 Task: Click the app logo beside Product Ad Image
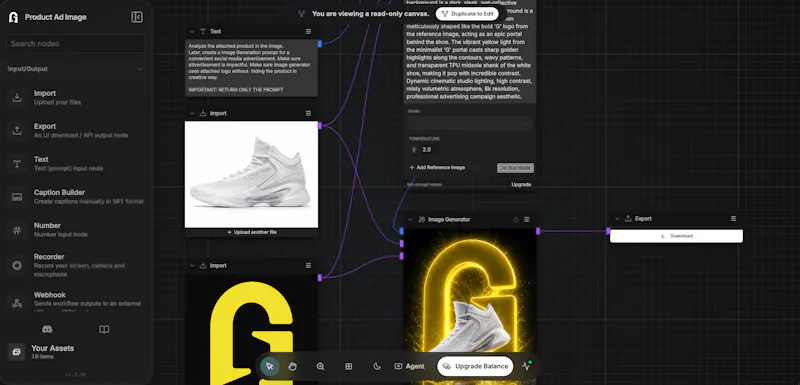13,17
